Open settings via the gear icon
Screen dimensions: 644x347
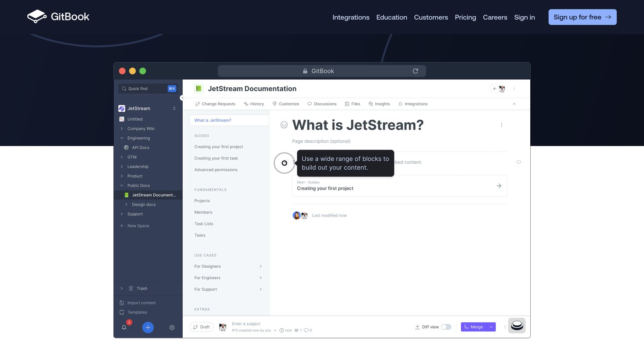pyautogui.click(x=172, y=327)
